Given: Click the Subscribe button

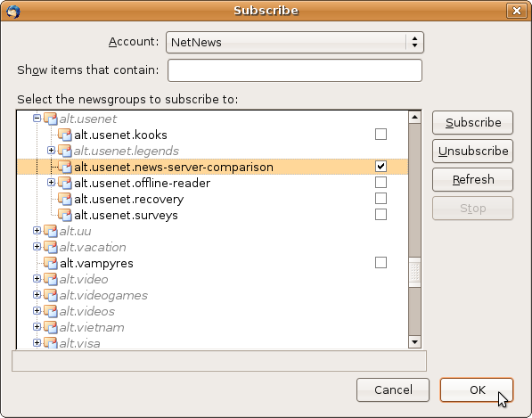Looking at the screenshot, I should tap(472, 122).
